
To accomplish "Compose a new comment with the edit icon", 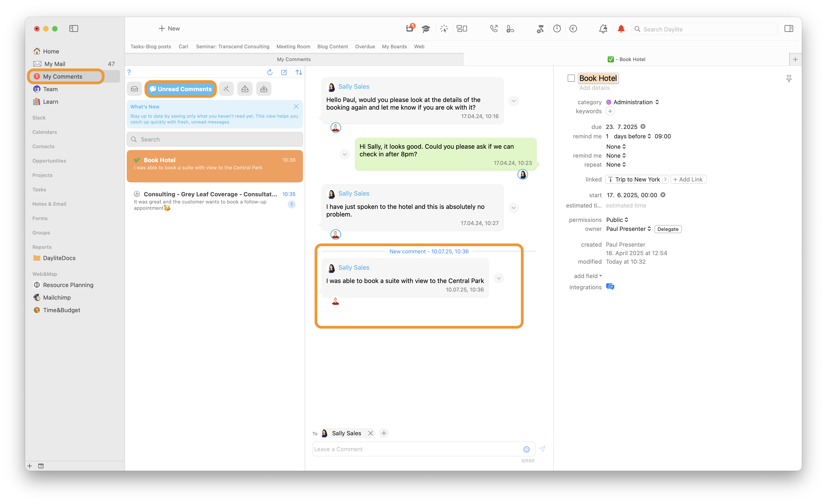I will pyautogui.click(x=284, y=72).
